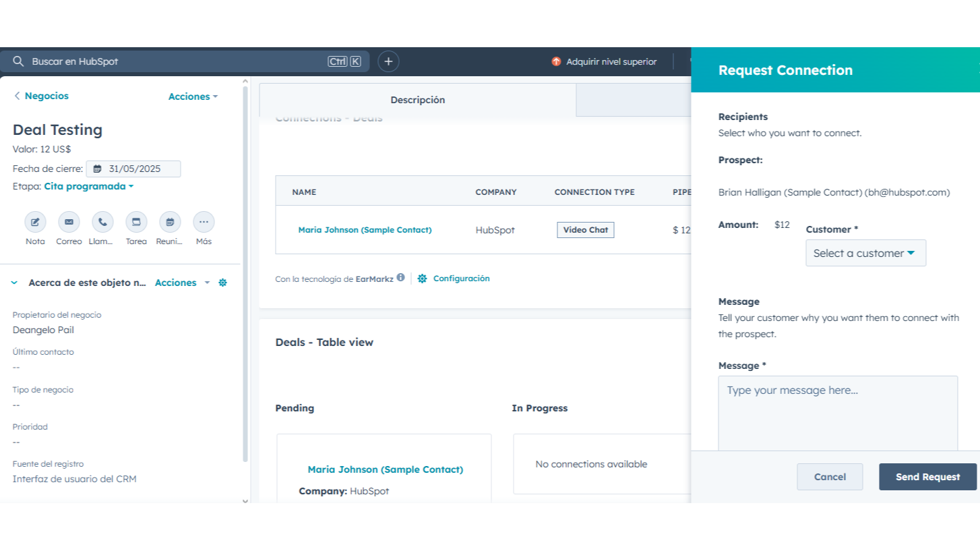This screenshot has height=551, width=980.
Task: Open the Más ellipsis icon
Action: [x=204, y=222]
